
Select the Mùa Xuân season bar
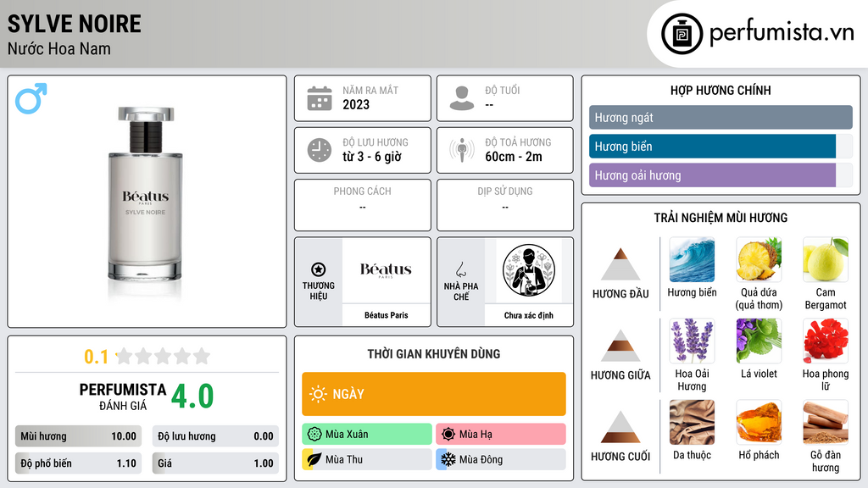pos(367,435)
